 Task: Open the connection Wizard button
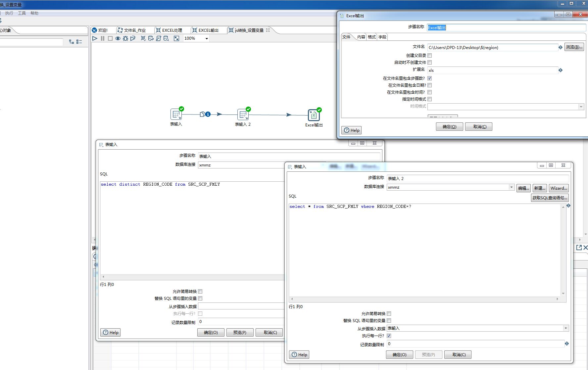(x=559, y=188)
